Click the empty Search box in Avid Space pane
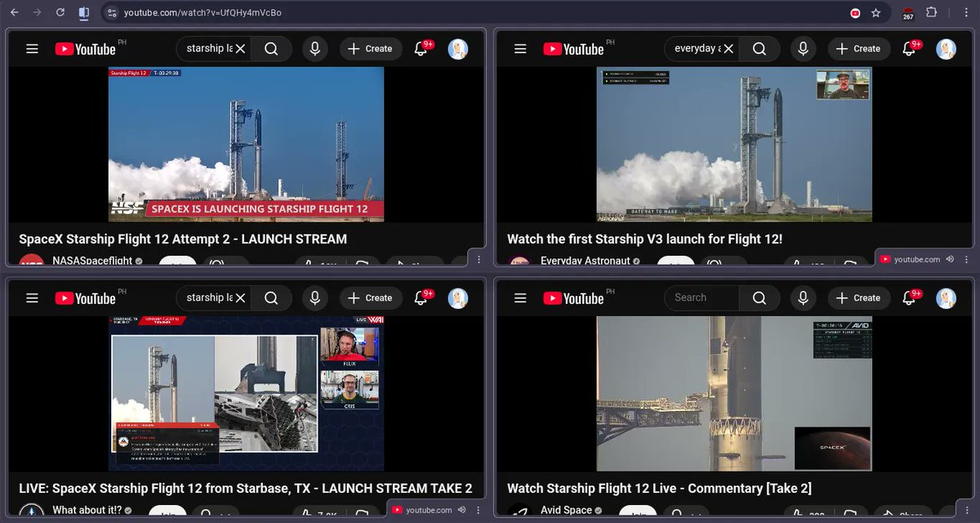The height and width of the screenshot is (523, 980). pyautogui.click(x=702, y=298)
